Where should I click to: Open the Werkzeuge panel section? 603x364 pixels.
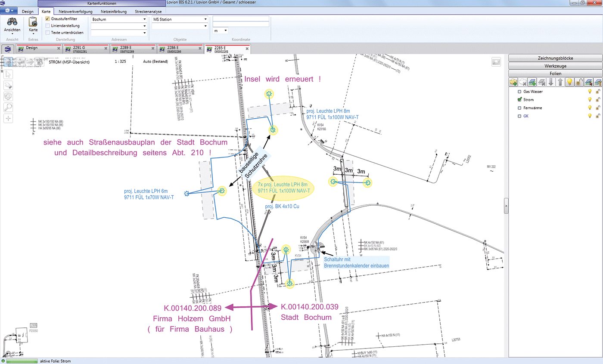pos(555,66)
